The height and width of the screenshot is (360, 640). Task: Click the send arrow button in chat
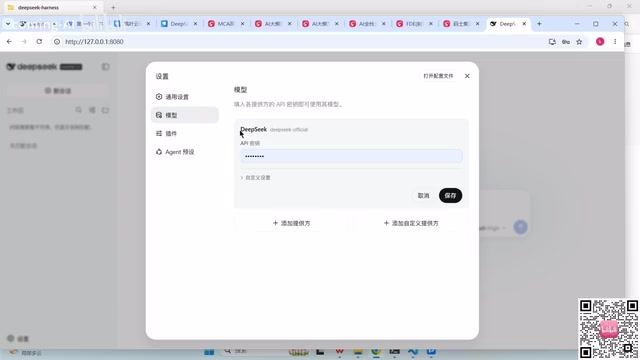click(520, 227)
